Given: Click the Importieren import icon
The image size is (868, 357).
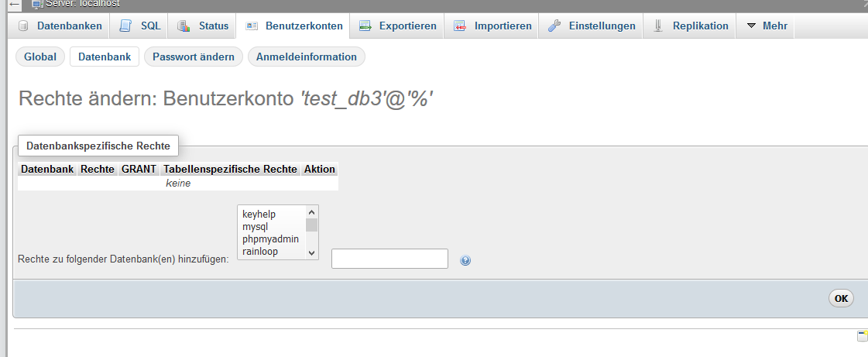Looking at the screenshot, I should [460, 26].
